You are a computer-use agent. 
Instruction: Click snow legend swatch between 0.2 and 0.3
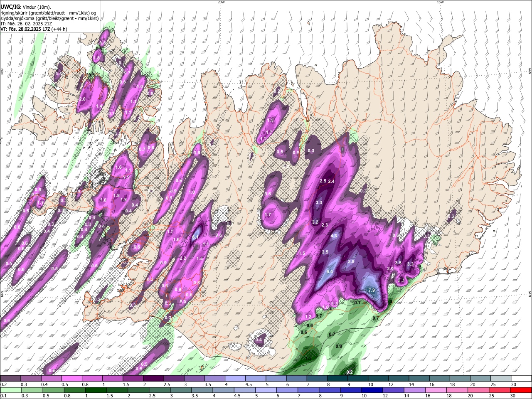[x=10, y=379]
